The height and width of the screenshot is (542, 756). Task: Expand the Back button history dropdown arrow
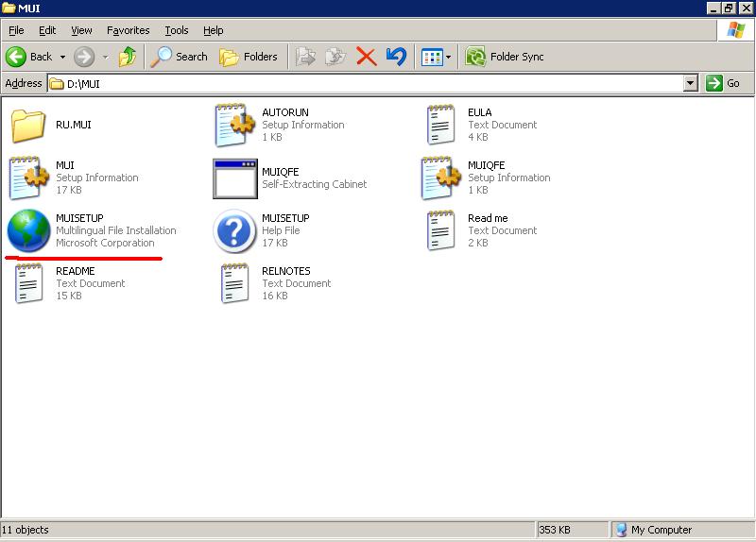[x=62, y=57]
